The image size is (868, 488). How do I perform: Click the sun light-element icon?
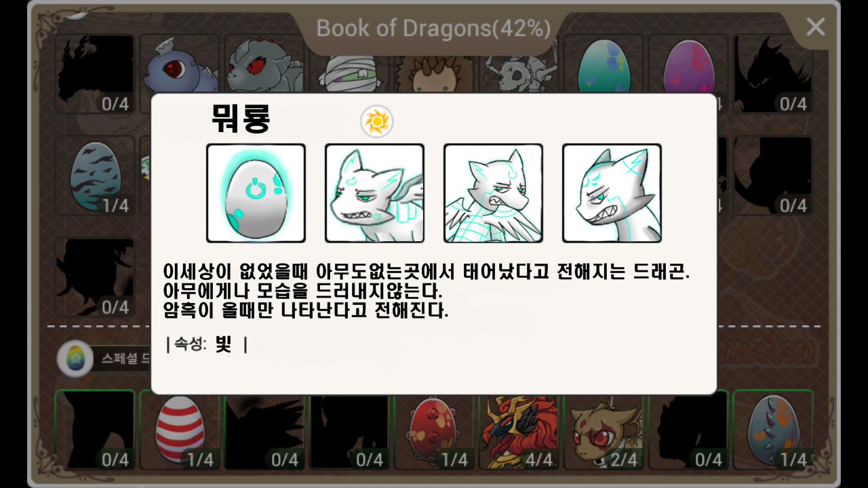[376, 122]
